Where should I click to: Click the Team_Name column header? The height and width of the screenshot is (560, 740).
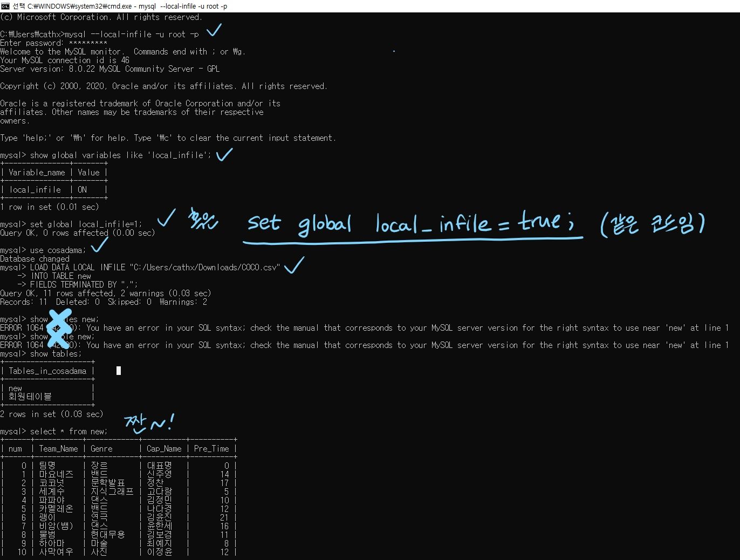click(58, 448)
